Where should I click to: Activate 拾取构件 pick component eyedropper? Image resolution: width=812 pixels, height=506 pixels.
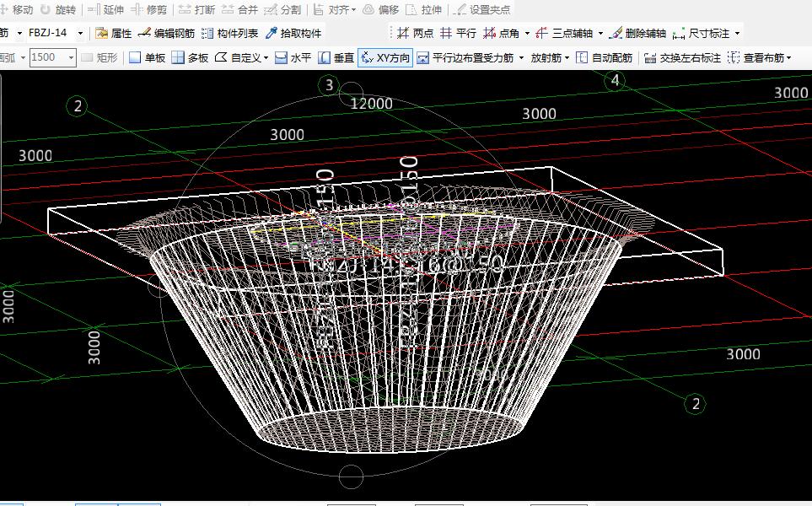tap(293, 34)
